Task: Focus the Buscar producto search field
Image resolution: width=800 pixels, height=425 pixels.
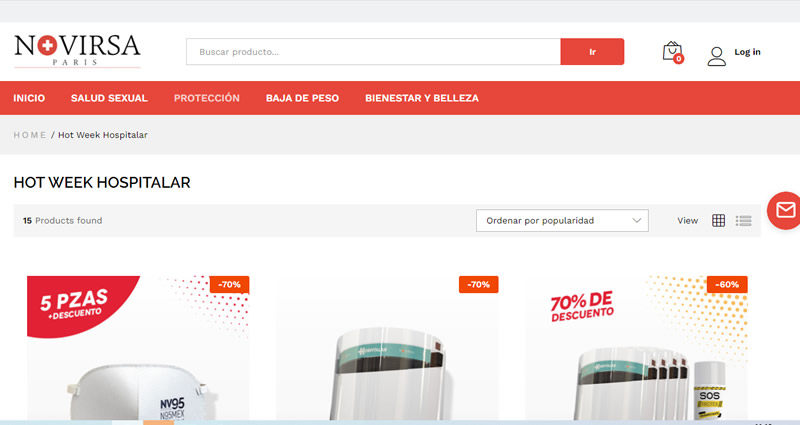Action: coord(373,52)
